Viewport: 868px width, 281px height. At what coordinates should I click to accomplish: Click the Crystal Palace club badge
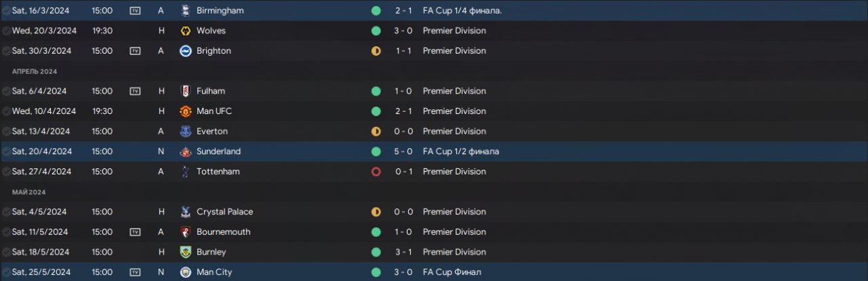click(185, 212)
